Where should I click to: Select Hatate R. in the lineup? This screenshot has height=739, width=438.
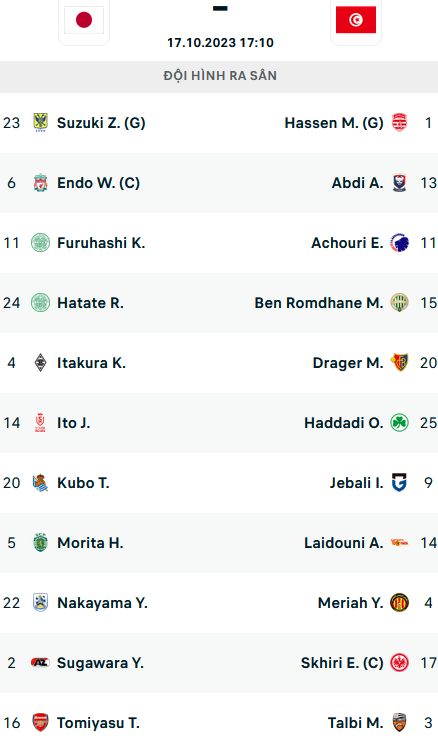pos(91,303)
